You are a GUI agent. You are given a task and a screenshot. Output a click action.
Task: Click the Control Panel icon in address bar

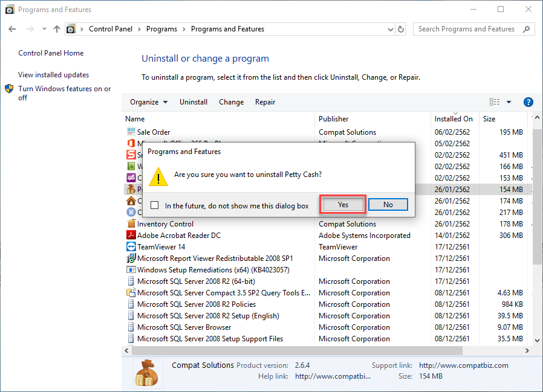pos(71,29)
